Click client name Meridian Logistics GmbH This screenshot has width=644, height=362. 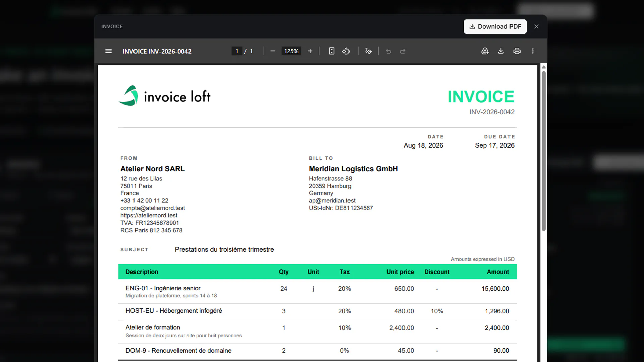[x=353, y=169]
